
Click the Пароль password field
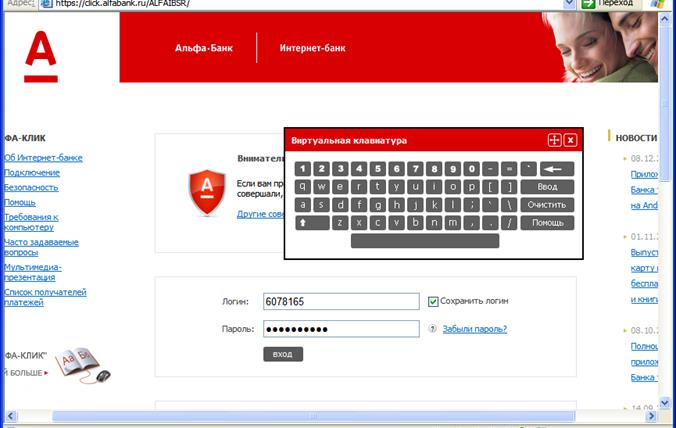point(341,329)
